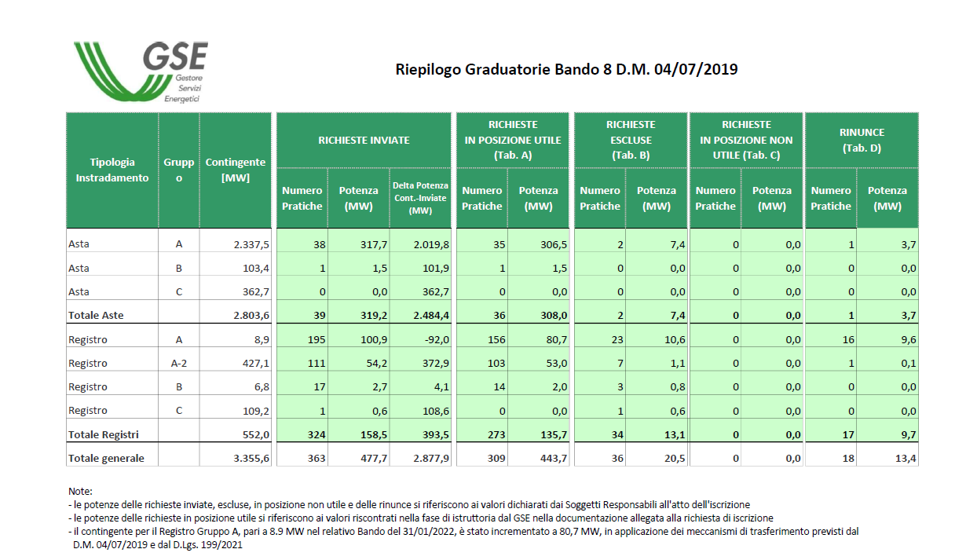This screenshot has width=977, height=560.
Task: Click the A-2 group cell
Action: pyautogui.click(x=179, y=363)
